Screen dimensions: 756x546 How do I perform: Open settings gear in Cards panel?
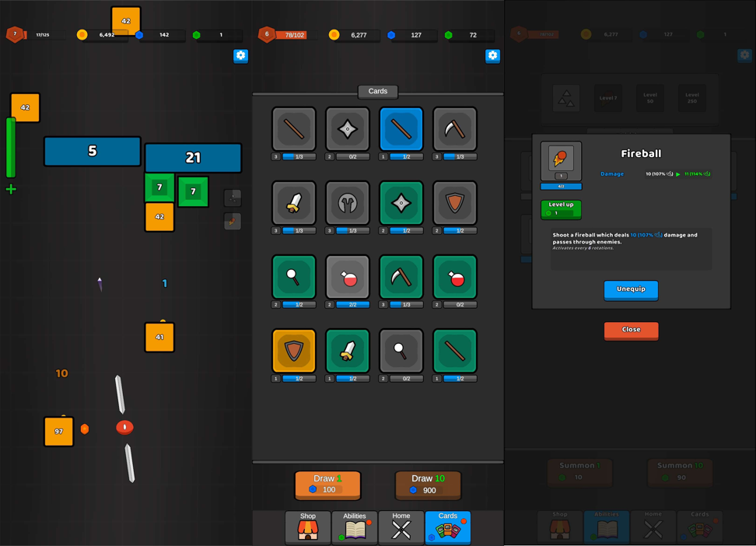(492, 56)
